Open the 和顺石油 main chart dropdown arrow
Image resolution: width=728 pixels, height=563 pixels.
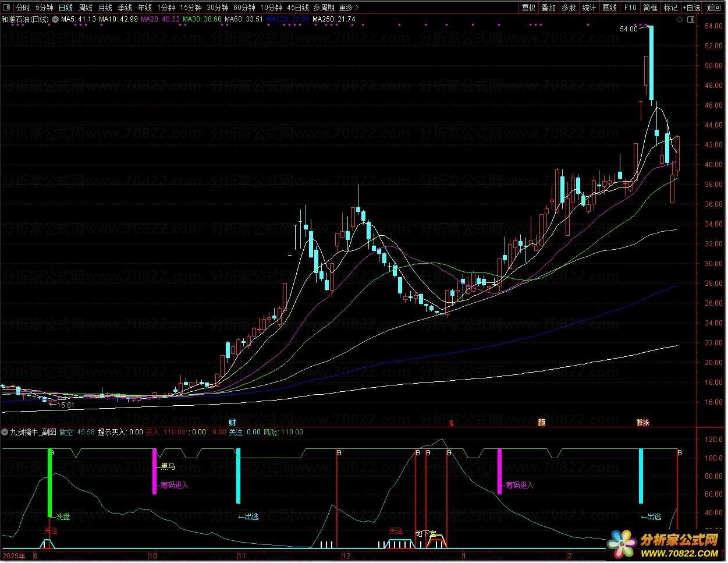click(55, 19)
